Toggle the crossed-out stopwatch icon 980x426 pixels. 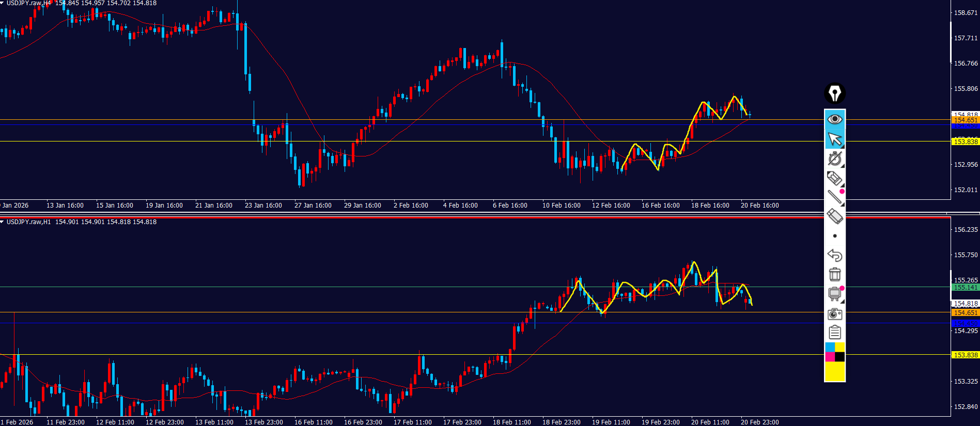tap(834, 159)
